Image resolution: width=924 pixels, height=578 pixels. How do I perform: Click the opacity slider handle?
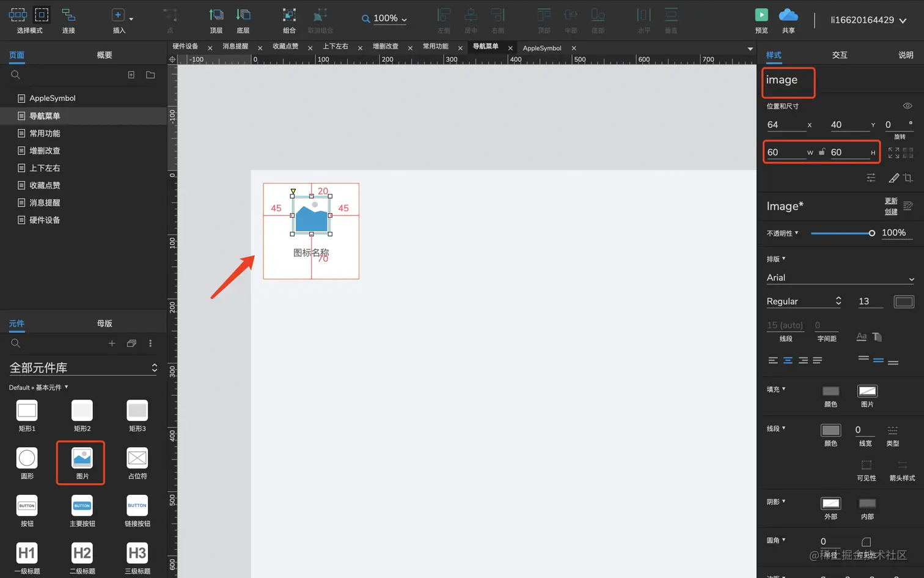[x=871, y=233]
